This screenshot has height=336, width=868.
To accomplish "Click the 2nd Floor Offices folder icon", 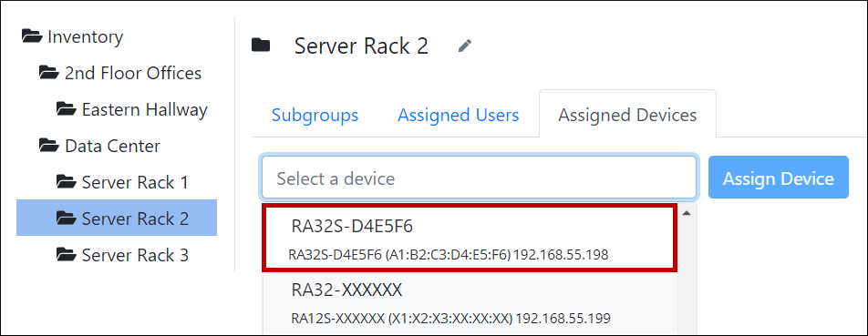I will [49, 73].
